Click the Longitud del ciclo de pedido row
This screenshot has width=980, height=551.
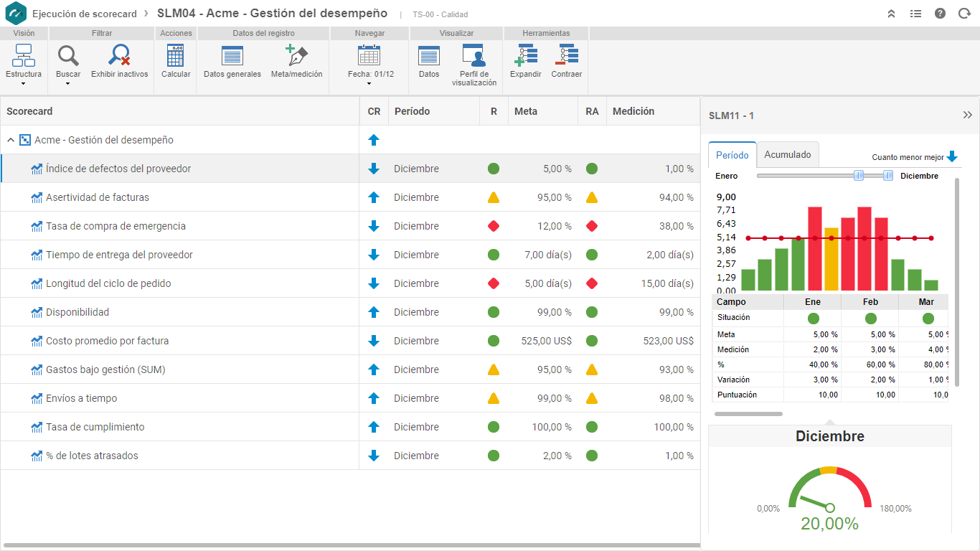350,283
